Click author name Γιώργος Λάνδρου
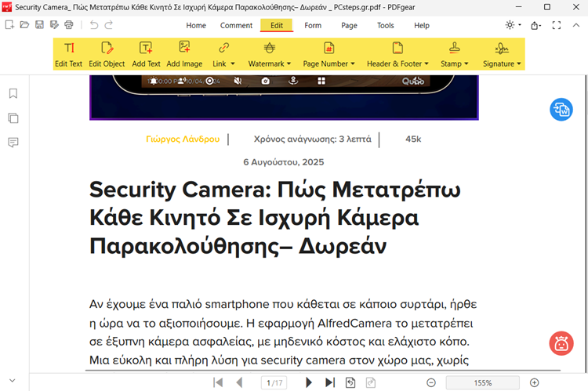Image resolution: width=588 pixels, height=391 pixels. click(x=183, y=139)
